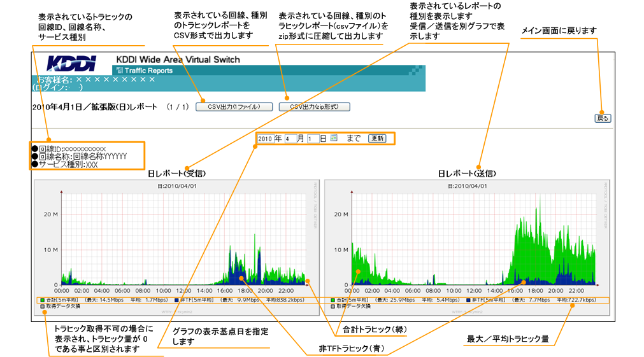The width and height of the screenshot is (644, 357).
Task: Click the (ログイン: ) login text
Action: [x=57, y=87]
